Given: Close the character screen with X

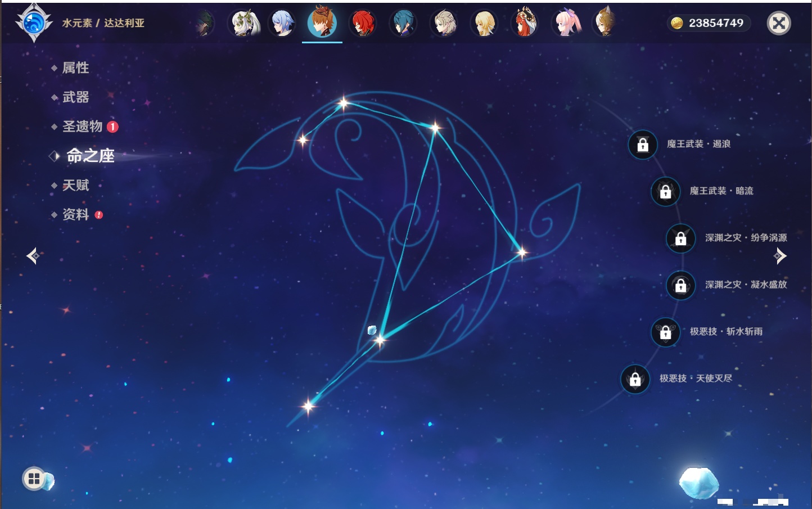Looking at the screenshot, I should (779, 23).
